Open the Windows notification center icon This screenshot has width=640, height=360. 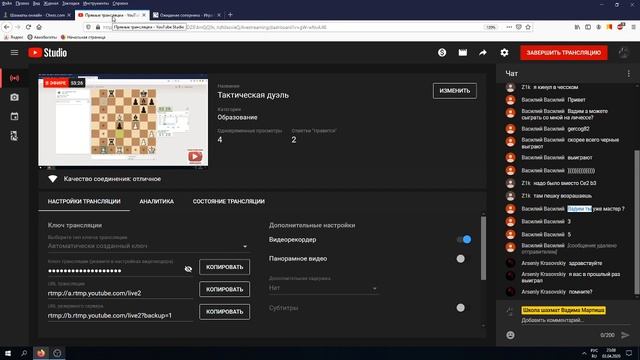629,353
